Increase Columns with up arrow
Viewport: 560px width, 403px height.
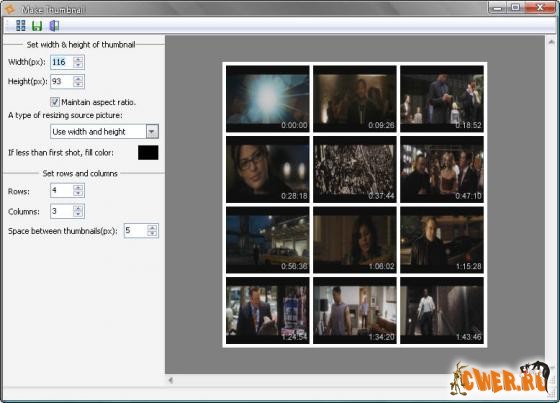coord(78,208)
